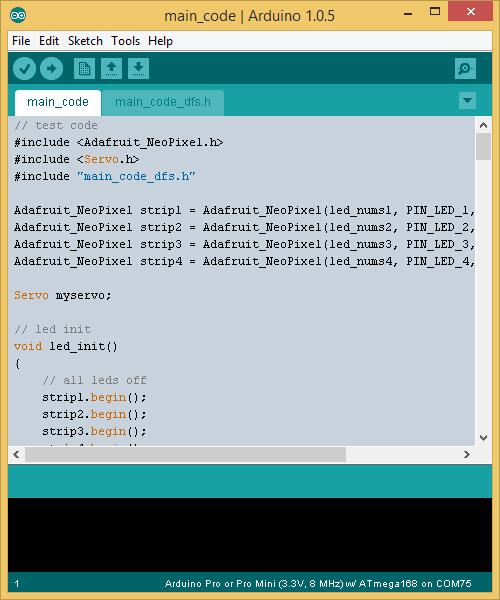Viewport: 500px width, 600px height.
Task: Expand the tab options dropdown arrow
Action: click(x=467, y=101)
